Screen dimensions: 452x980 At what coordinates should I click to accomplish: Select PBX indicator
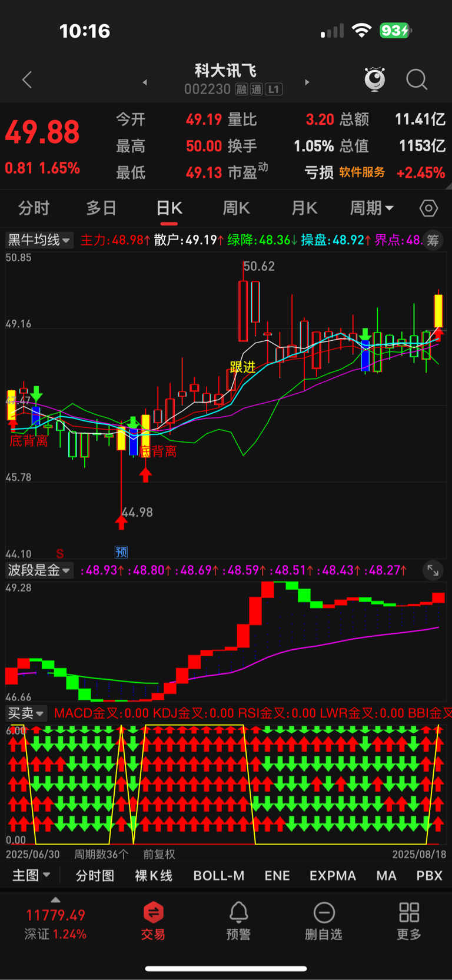429,876
